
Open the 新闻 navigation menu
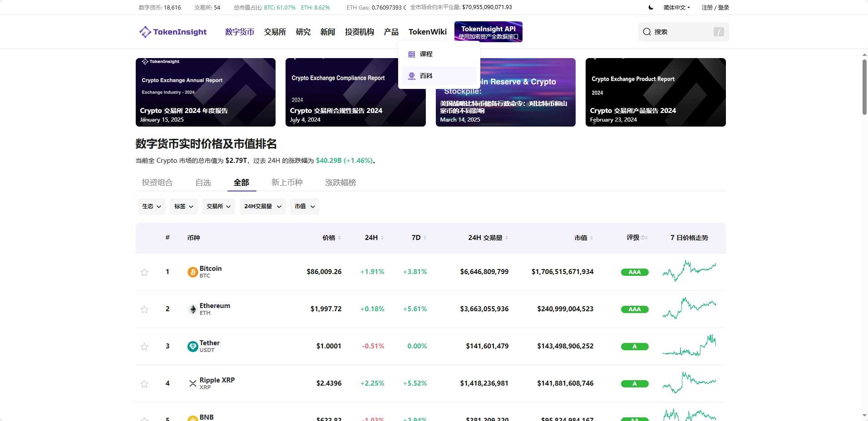coord(327,32)
